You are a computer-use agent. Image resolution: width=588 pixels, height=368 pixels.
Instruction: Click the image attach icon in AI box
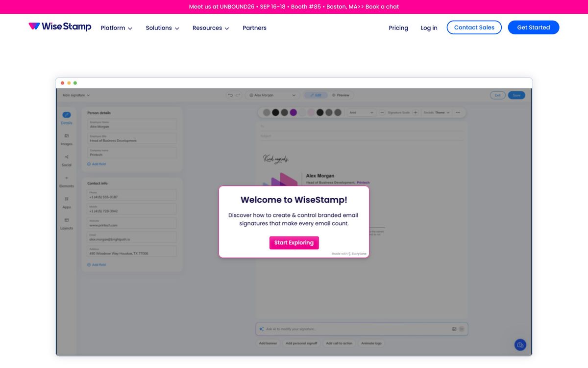tap(454, 329)
